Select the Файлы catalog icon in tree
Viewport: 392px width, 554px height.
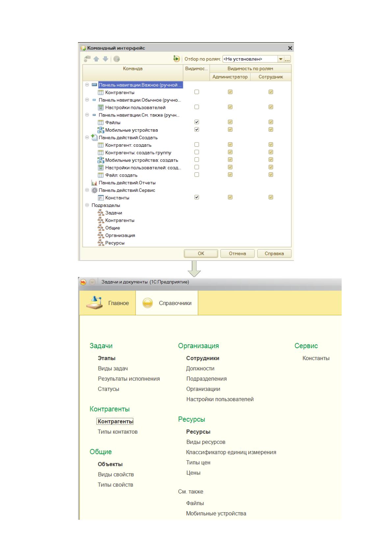(x=101, y=123)
